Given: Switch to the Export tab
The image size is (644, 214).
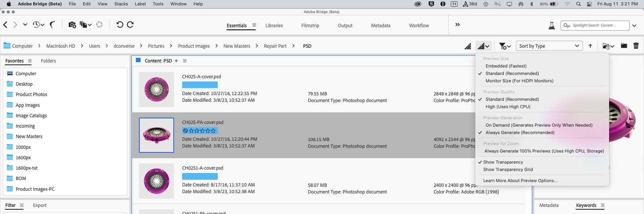Looking at the screenshot, I should 40,205.
